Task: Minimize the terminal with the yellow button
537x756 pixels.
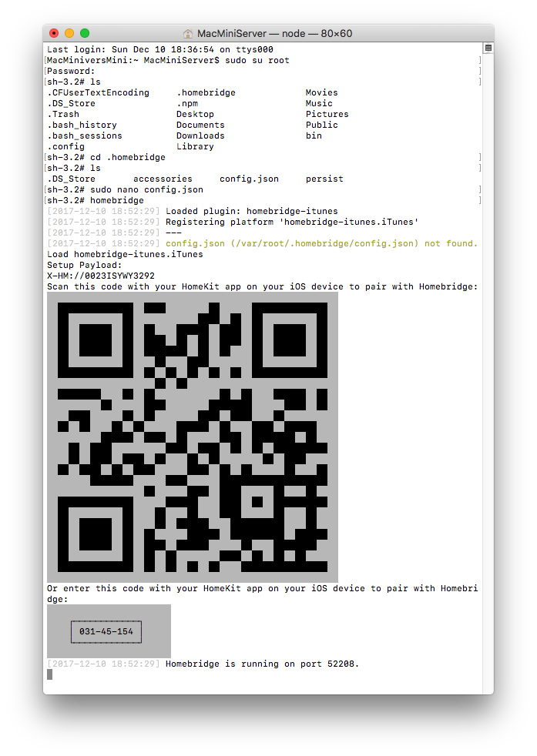Action: click(x=69, y=33)
